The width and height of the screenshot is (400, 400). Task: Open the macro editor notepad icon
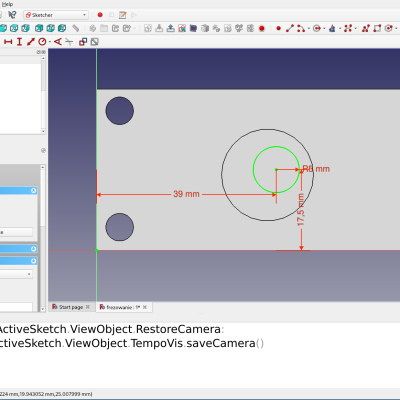pyautogui.click(x=123, y=15)
